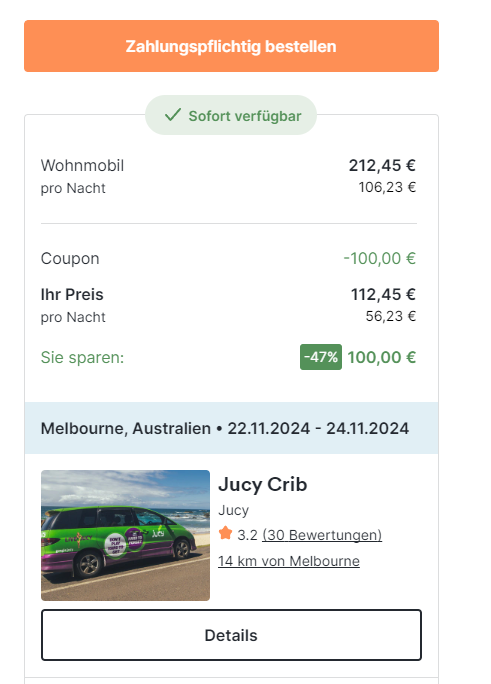Image resolution: width=491 pixels, height=684 pixels.
Task: Click the -47% discount badge
Action: (321, 357)
